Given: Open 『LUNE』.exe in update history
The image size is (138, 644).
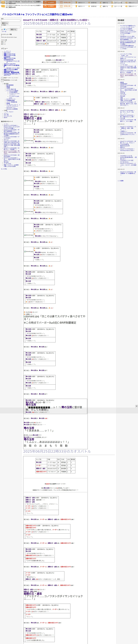Looking at the screenshot, I should click(x=124, y=55).
